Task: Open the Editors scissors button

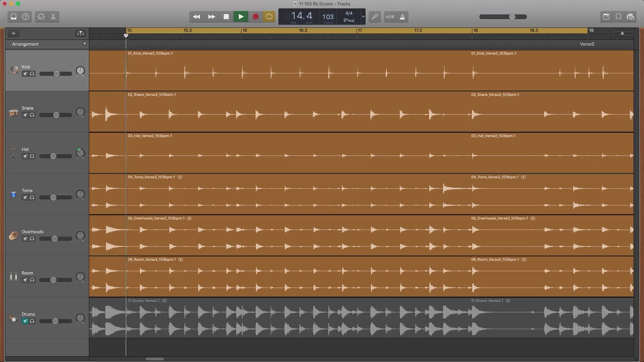Action: pyautogui.click(x=53, y=17)
